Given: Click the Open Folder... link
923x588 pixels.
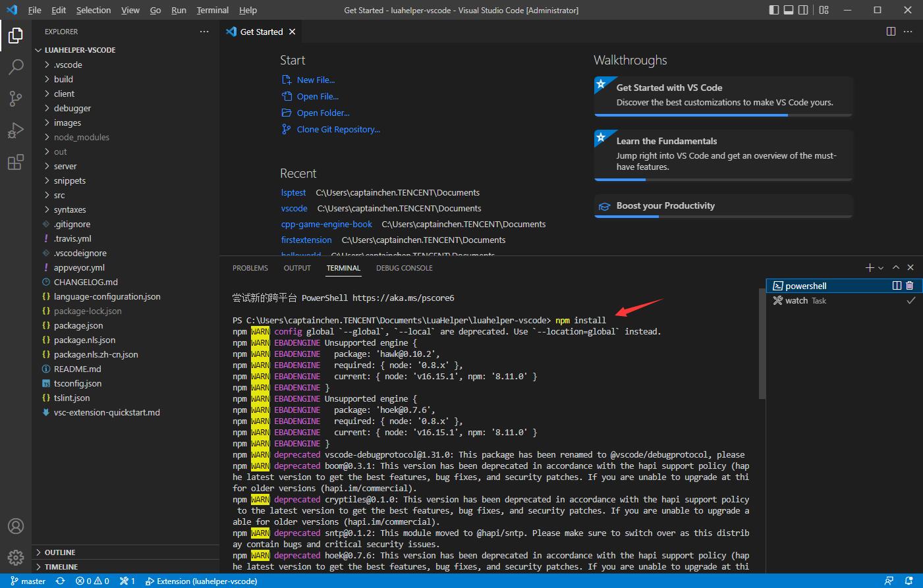Looking at the screenshot, I should click(323, 113).
